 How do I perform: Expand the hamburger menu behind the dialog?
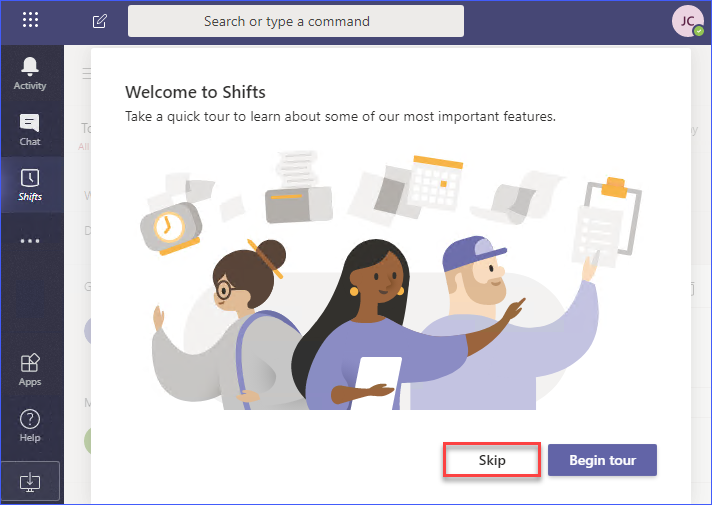click(x=86, y=73)
